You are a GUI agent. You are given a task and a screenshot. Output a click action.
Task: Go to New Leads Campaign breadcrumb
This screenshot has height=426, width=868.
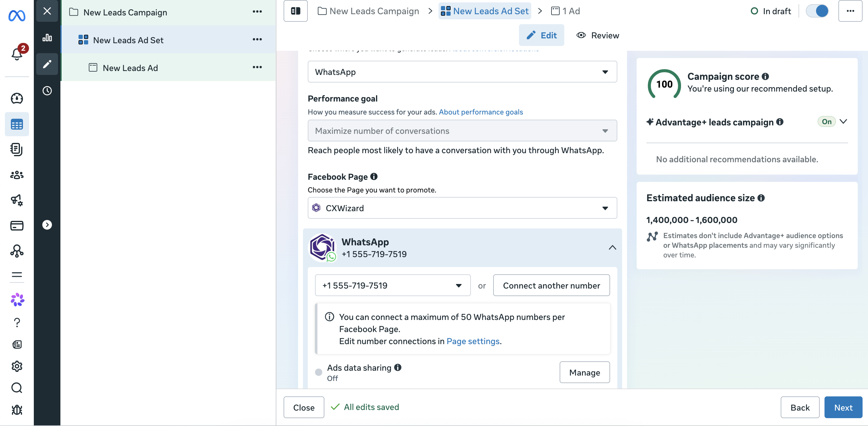click(x=369, y=11)
